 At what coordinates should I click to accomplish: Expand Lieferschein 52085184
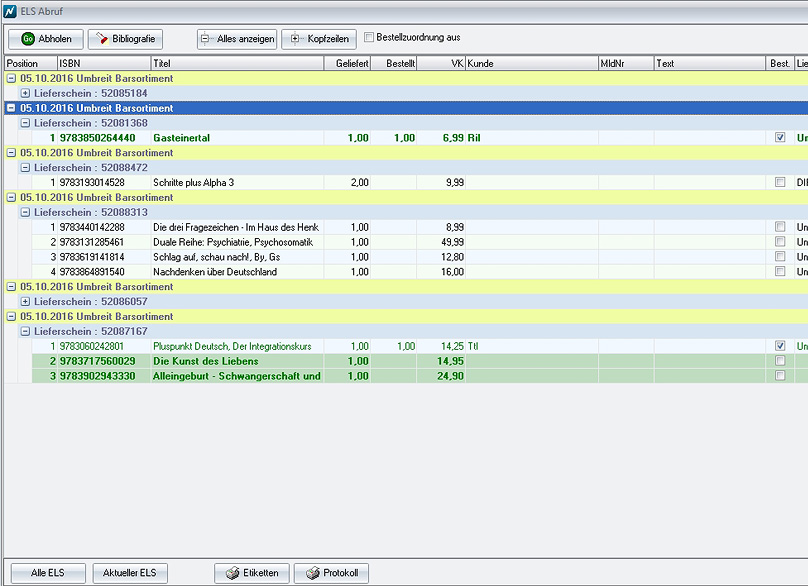(25, 93)
